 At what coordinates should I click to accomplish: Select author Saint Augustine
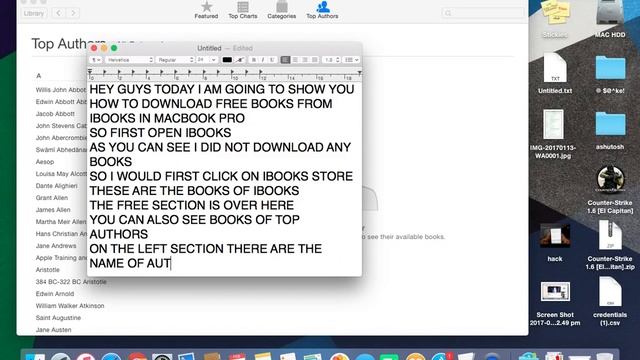click(58, 318)
